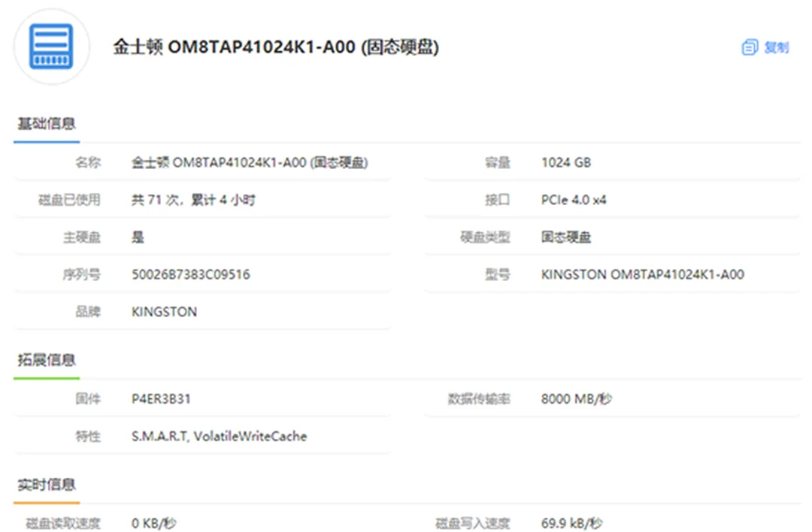Click the model value KINGSTON OM8TAP41024K1-A00

(x=642, y=274)
